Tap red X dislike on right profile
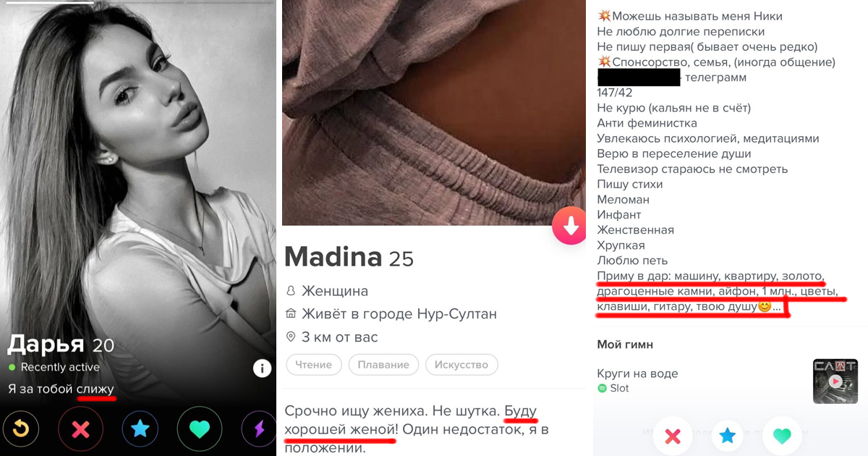 pyautogui.click(x=673, y=435)
